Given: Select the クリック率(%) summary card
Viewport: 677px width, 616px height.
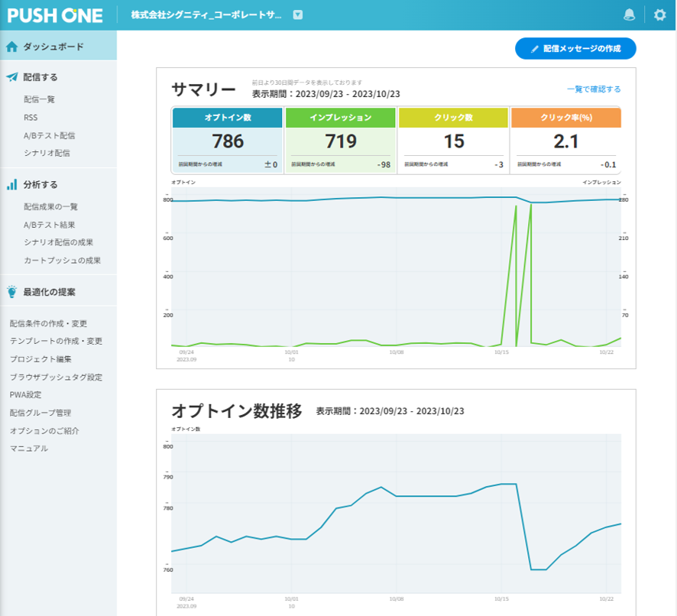Looking at the screenshot, I should pyautogui.click(x=565, y=140).
